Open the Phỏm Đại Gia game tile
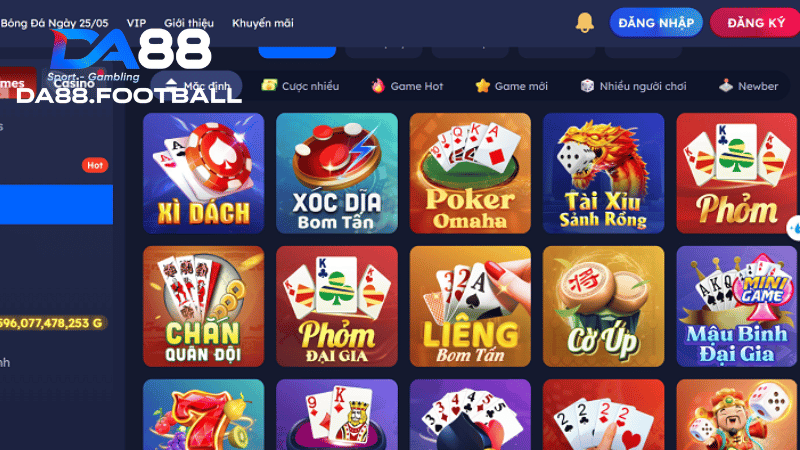The height and width of the screenshot is (450, 800). (337, 306)
